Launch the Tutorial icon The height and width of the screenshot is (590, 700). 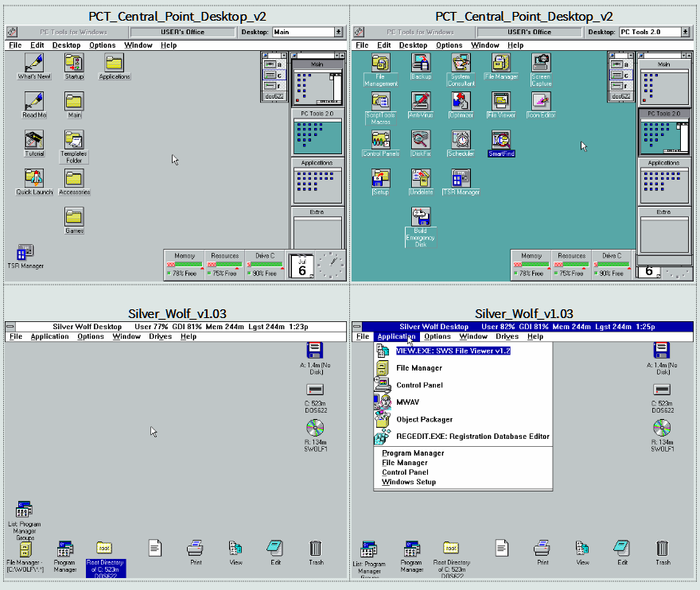[x=34, y=143]
